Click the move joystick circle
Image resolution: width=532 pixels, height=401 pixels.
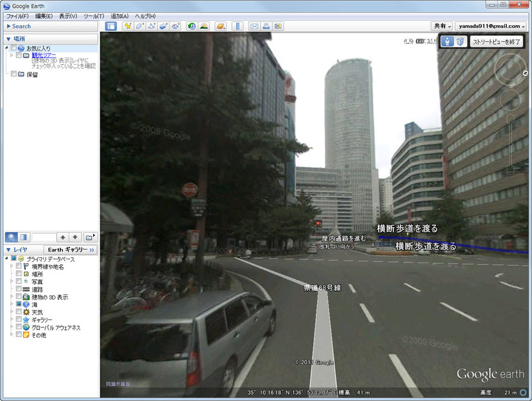click(510, 100)
